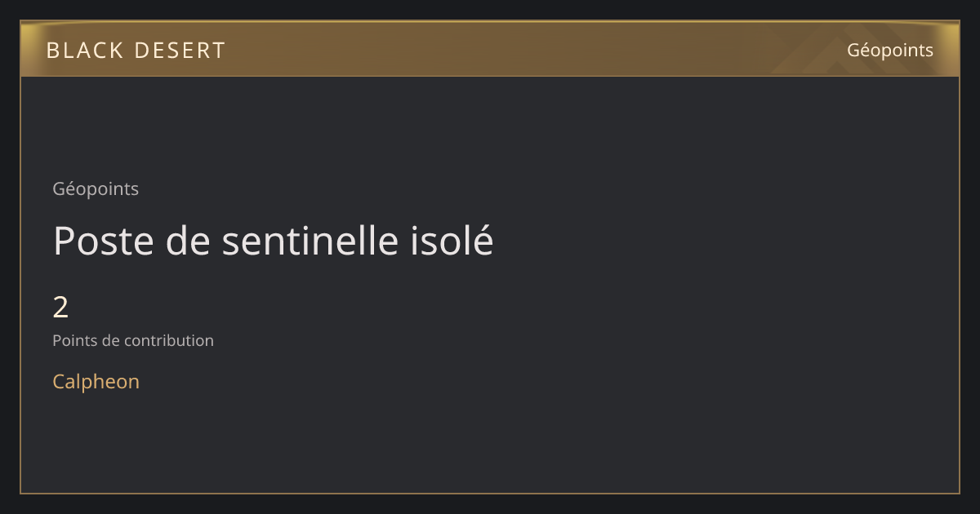Screen dimensions: 980x514
Task: Follow the Calpheon region link
Action: coord(96,382)
